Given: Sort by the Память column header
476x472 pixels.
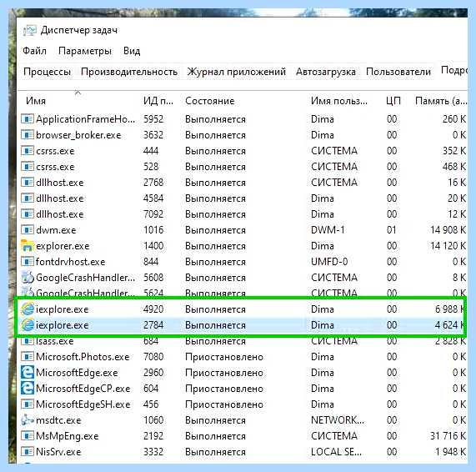Looking at the screenshot, I should 440,101.
